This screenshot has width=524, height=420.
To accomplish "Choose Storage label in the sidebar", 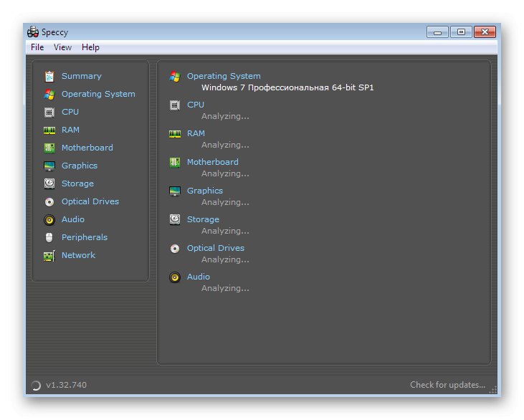I will [77, 183].
